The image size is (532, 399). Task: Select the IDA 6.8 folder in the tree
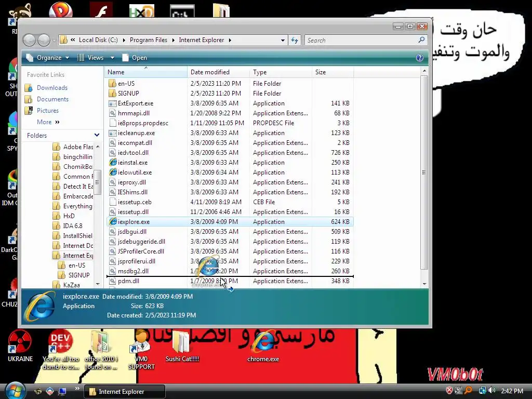73,226
